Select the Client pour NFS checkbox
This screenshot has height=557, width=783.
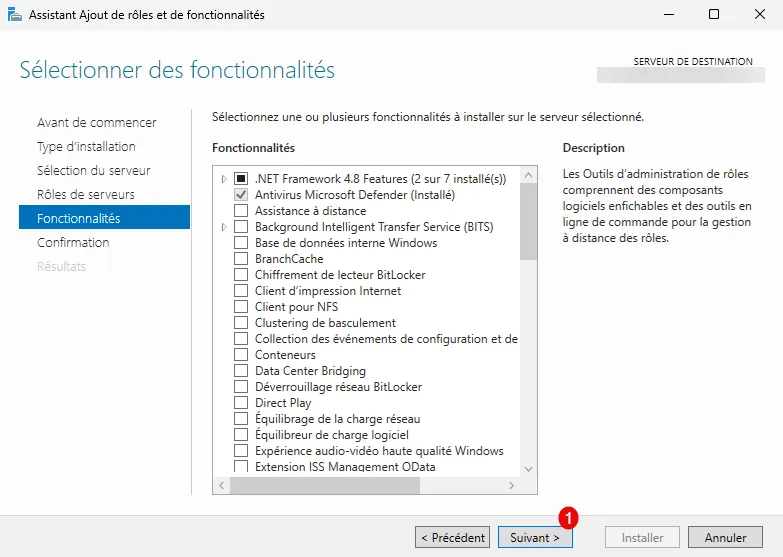pyautogui.click(x=240, y=307)
